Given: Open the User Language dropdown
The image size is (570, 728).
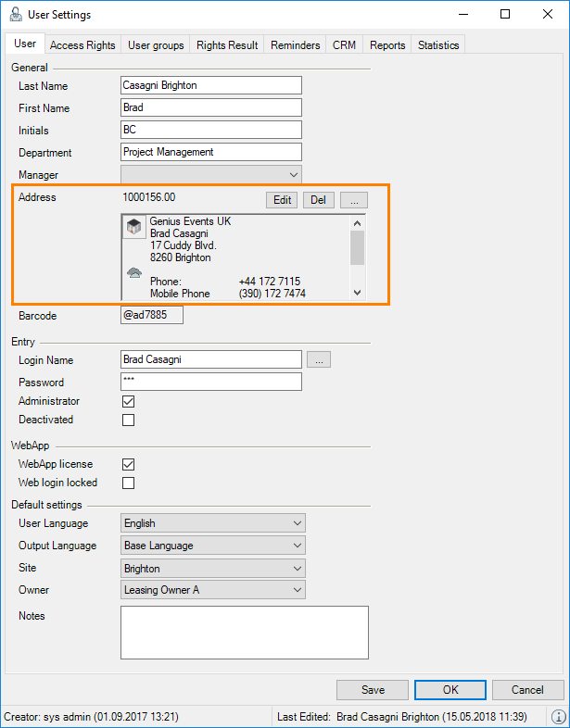Looking at the screenshot, I should 213,523.
